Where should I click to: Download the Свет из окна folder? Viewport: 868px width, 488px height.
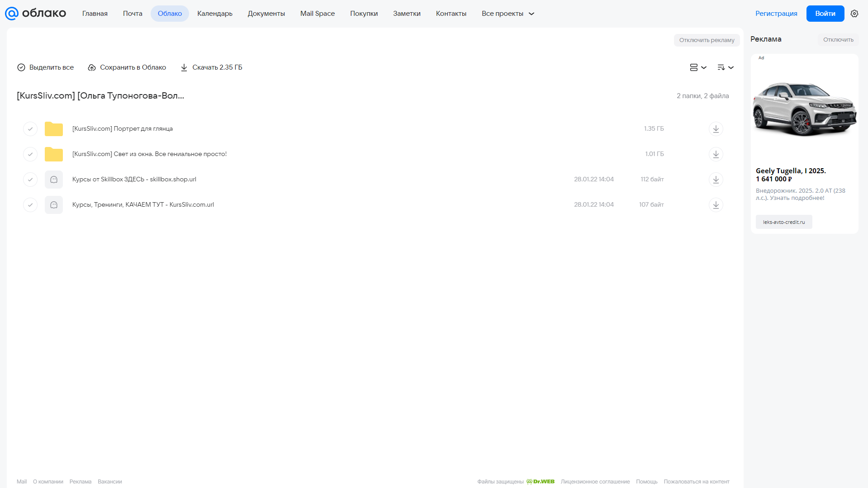[716, 154]
